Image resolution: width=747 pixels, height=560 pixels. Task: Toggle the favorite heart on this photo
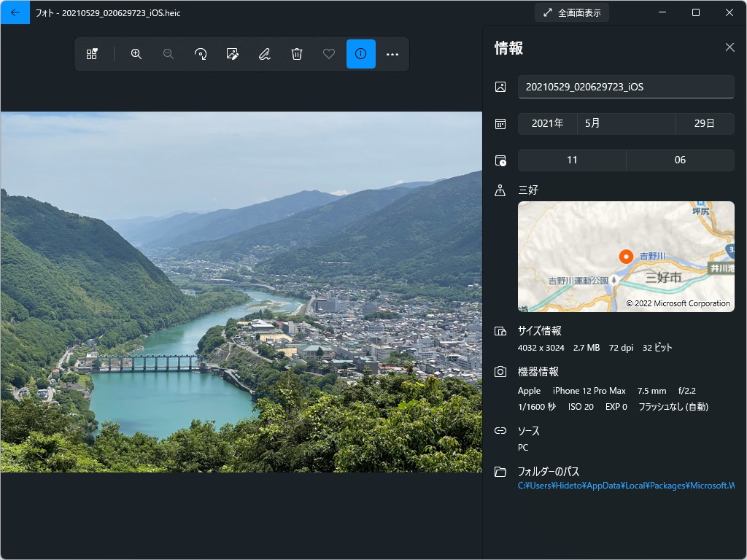(x=329, y=53)
